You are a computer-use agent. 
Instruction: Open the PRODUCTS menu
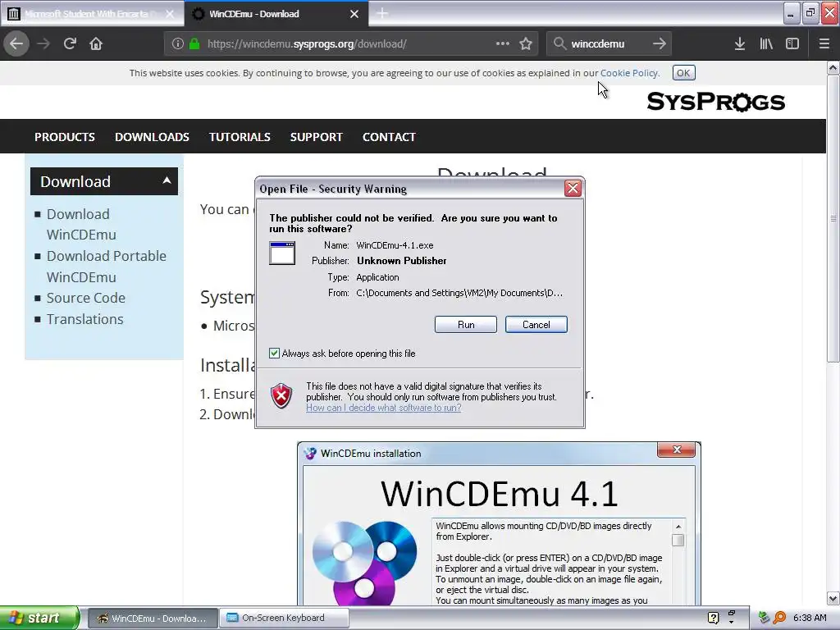pos(65,137)
